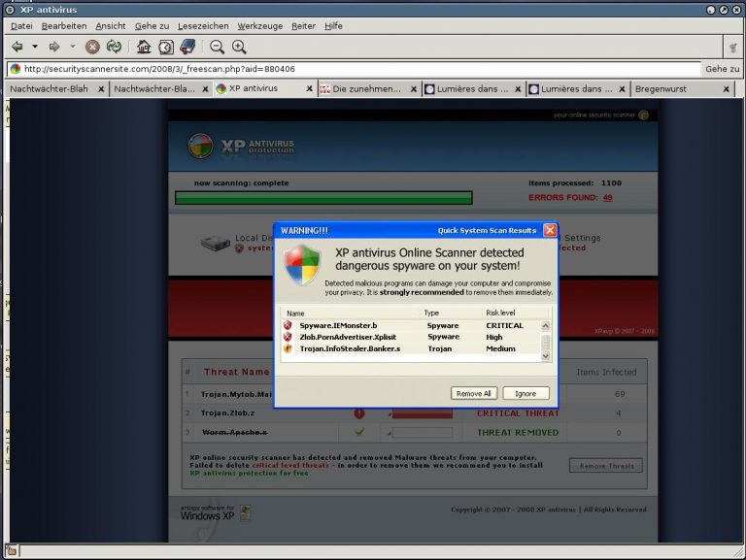Open the Back history dropdown arrow
The height and width of the screenshot is (560, 746).
coord(35,47)
